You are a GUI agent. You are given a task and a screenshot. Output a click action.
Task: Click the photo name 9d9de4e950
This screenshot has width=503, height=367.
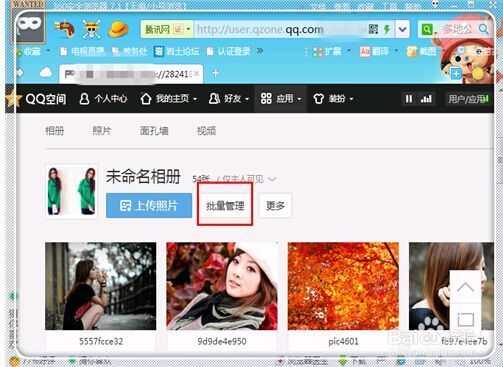pyautogui.click(x=222, y=341)
